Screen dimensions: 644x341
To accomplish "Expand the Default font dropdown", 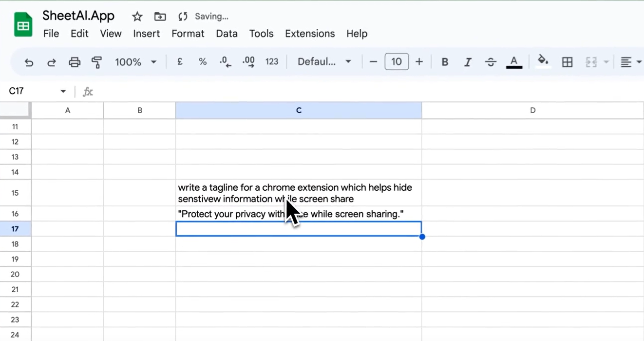I will 324,62.
